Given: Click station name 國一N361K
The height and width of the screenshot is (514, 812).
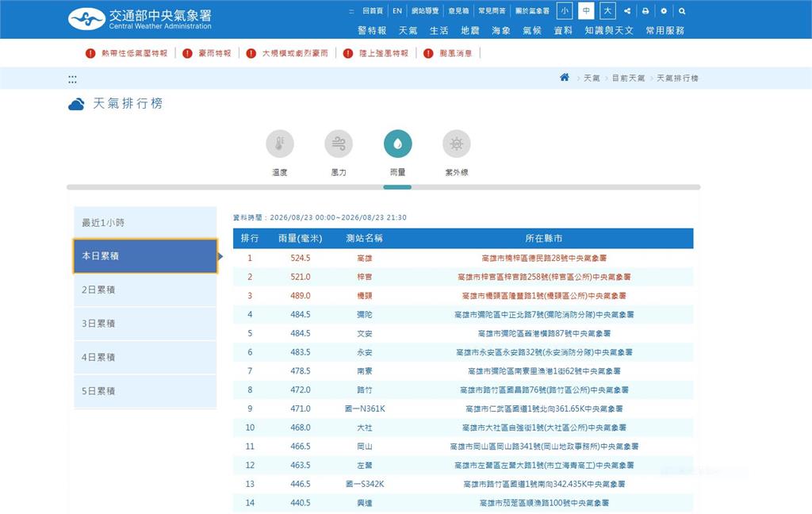Looking at the screenshot, I should point(365,409).
